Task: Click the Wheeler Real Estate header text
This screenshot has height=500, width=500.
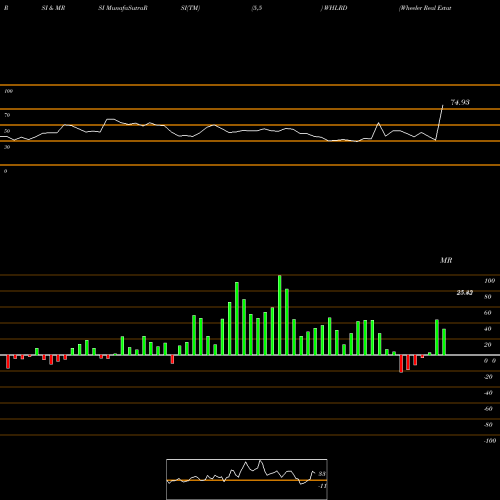Action: 425,8
